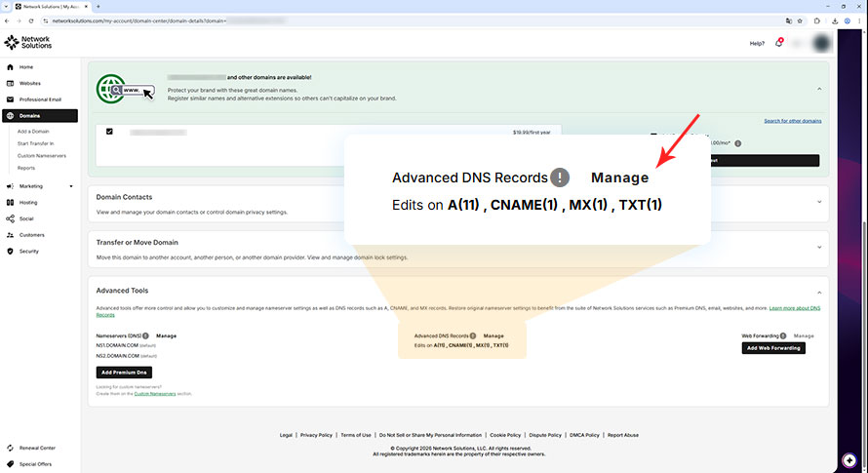Open the Terms of Use footer link

355,435
